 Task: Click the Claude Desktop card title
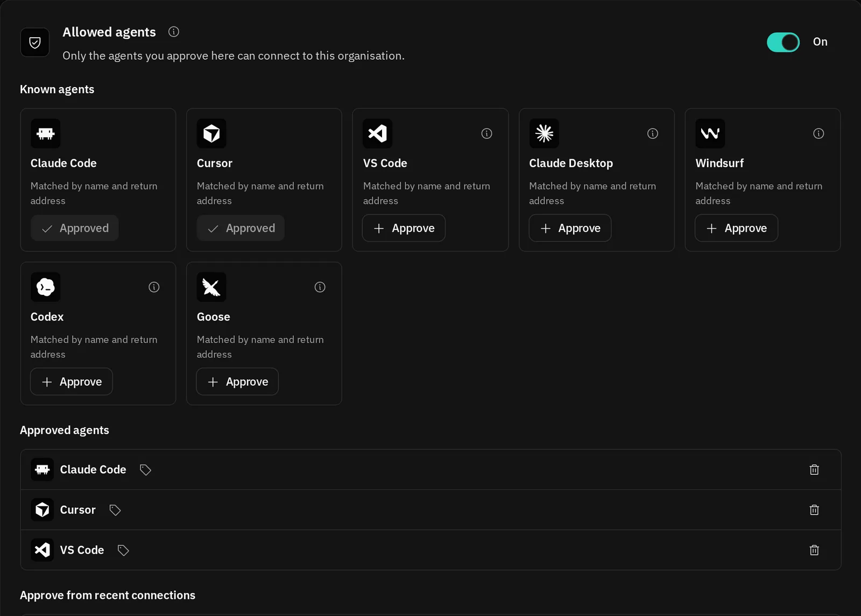pos(571,163)
